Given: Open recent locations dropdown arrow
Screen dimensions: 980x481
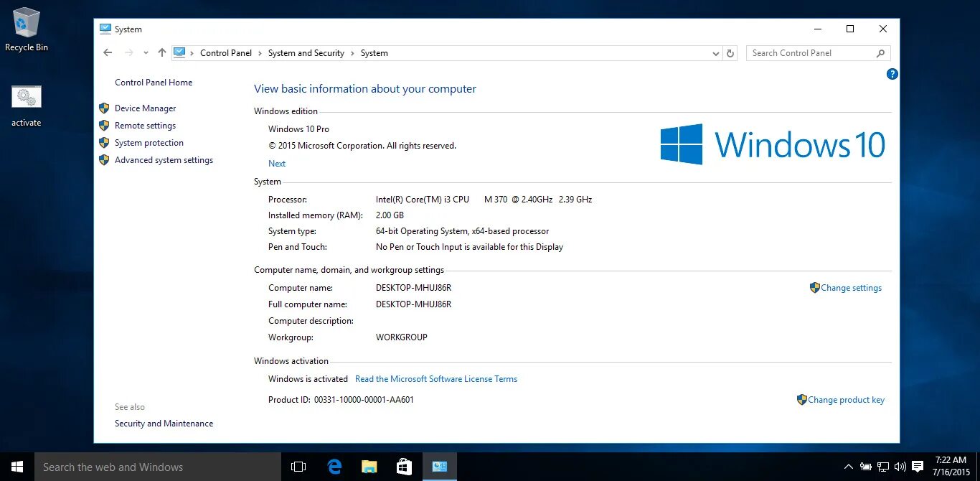Looking at the screenshot, I should point(146,52).
